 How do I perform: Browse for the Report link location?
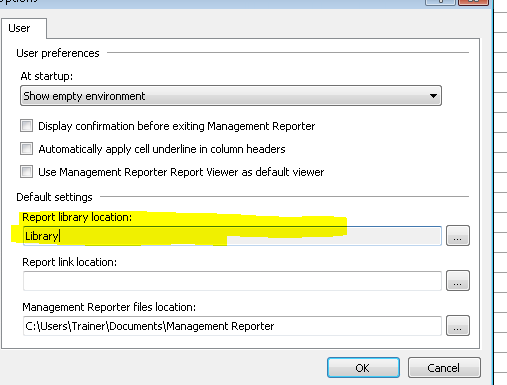[x=458, y=281]
